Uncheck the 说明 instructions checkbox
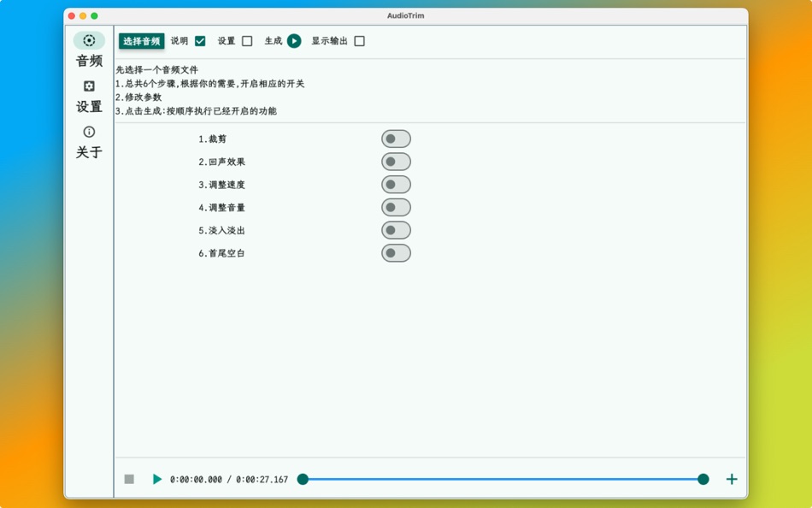Screen dimensions: 812x508 click(198, 40)
